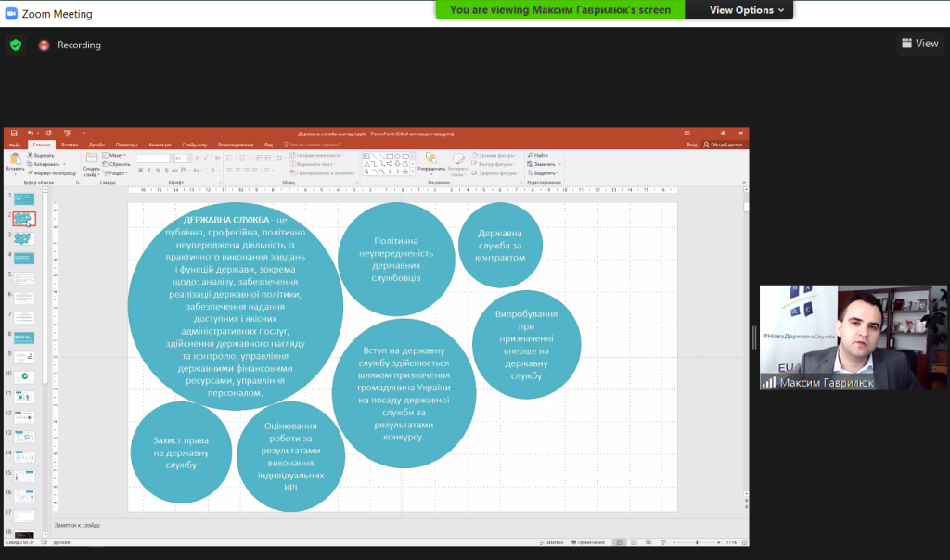Open the Дизайн ribbon tab
The width and height of the screenshot is (950, 560).
[96, 145]
